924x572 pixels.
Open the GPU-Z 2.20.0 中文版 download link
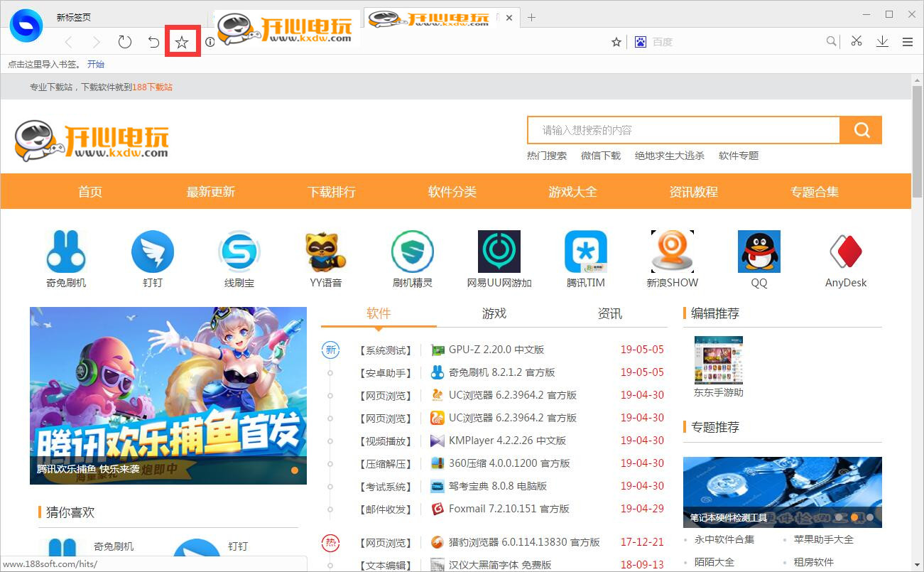(496, 350)
